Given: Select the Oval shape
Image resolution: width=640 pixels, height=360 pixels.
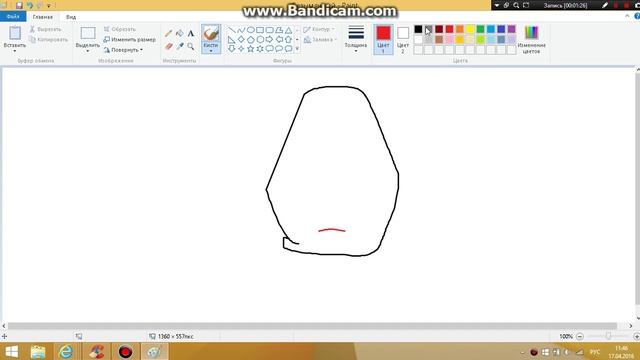Looking at the screenshot, I should point(251,30).
